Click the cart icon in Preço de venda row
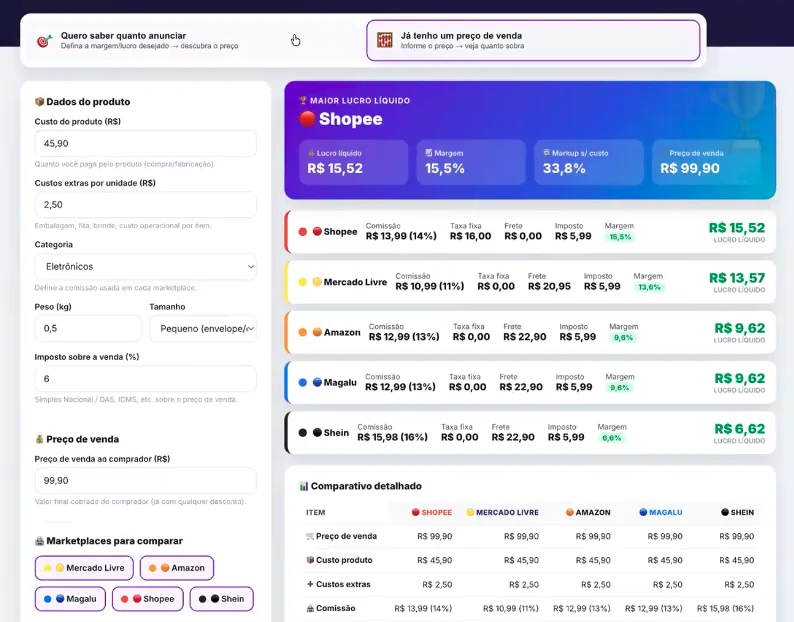Image resolution: width=794 pixels, height=622 pixels. pos(310,536)
